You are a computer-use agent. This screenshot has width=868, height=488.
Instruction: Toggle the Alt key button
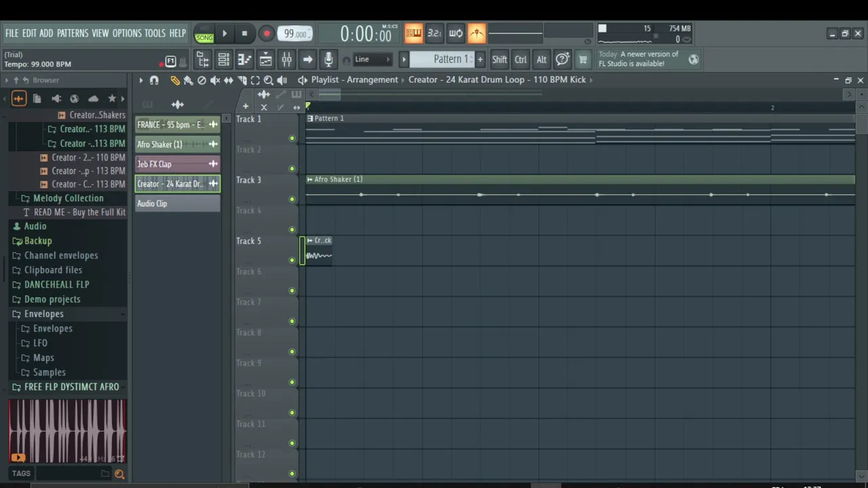tap(541, 60)
